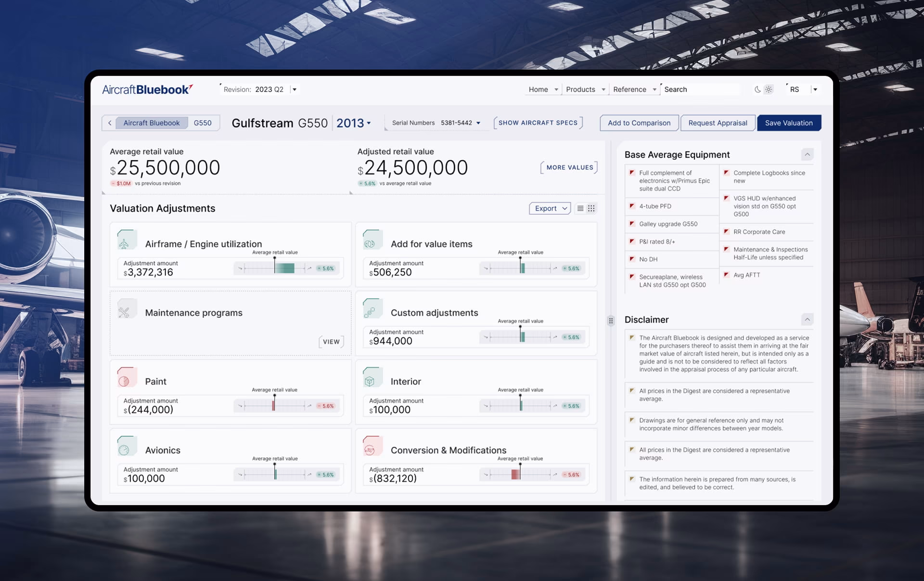Click flag icon beside No DH
Screen dimensions: 924x581
632,259
